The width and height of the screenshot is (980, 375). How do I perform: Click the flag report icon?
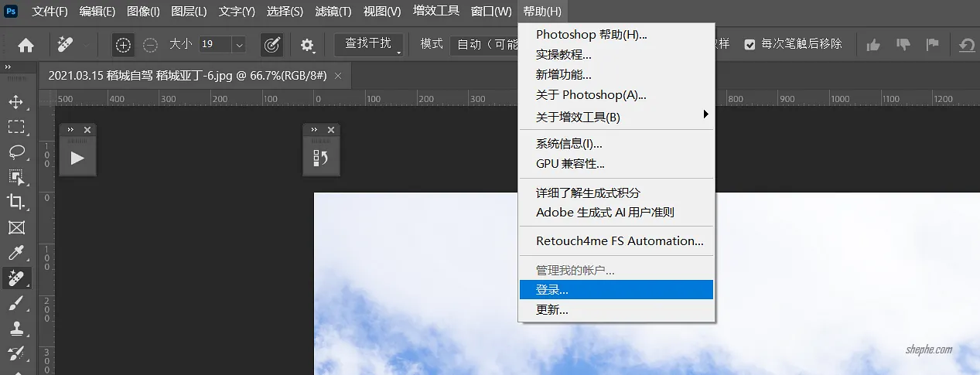click(932, 45)
